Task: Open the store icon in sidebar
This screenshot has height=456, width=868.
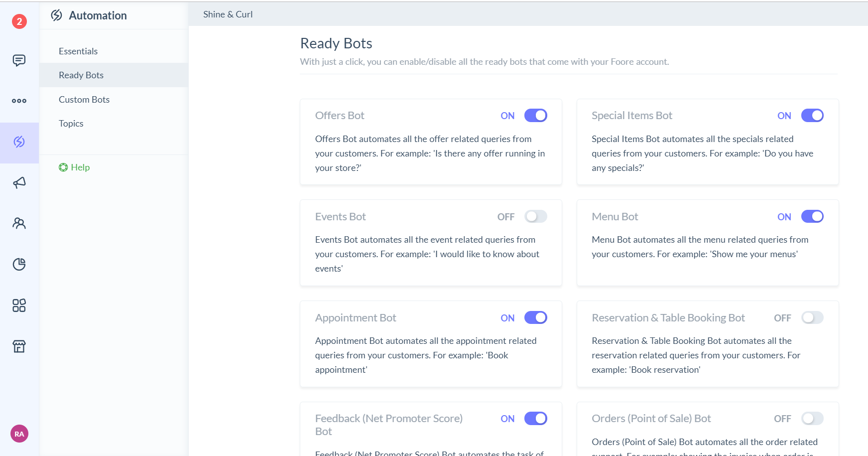Action: pos(19,346)
